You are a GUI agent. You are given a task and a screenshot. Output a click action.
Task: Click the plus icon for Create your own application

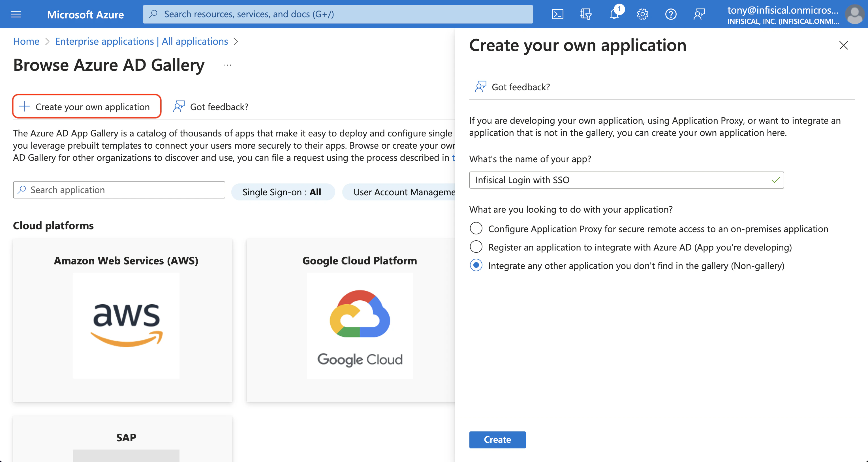24,106
